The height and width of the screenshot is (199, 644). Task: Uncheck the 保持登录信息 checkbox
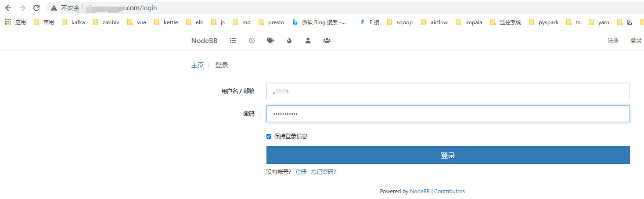[x=269, y=136]
